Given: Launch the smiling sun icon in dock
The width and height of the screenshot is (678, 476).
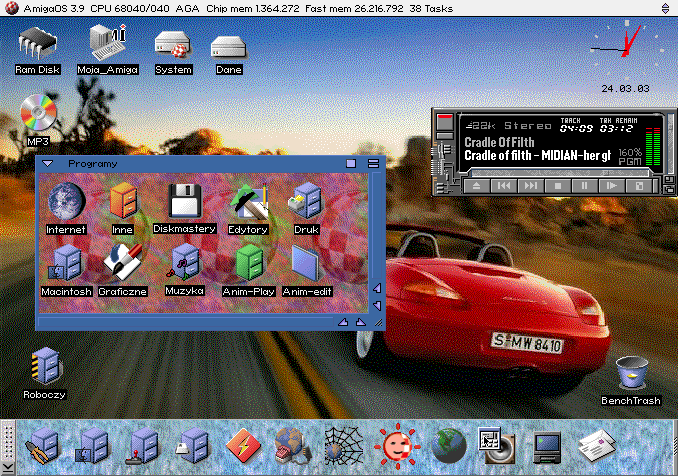Looking at the screenshot, I should (397, 447).
